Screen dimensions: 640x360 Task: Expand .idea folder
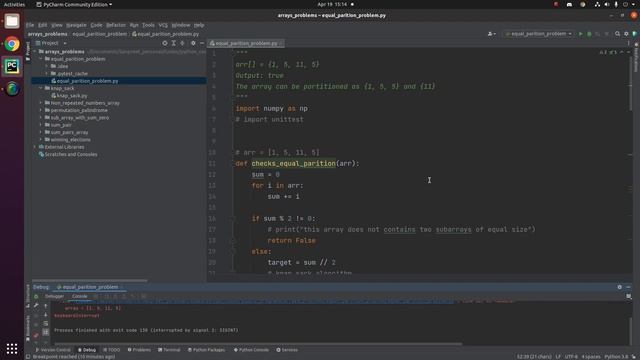pos(47,66)
